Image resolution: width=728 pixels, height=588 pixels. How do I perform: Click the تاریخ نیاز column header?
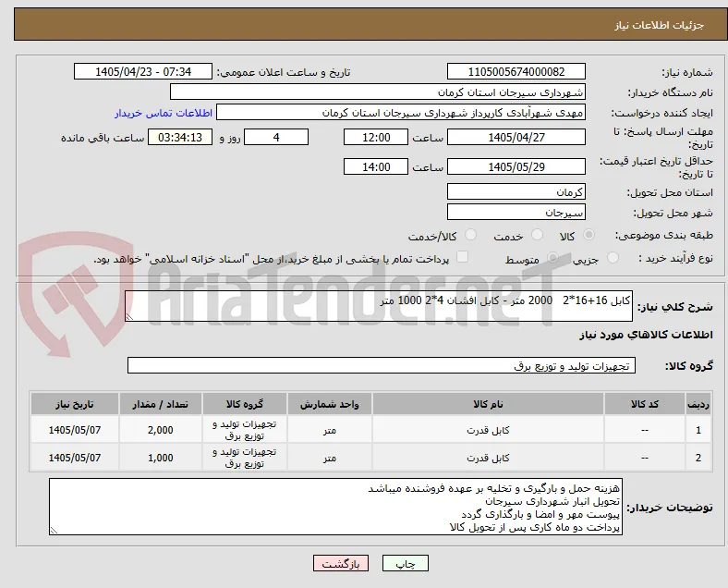click(x=74, y=404)
